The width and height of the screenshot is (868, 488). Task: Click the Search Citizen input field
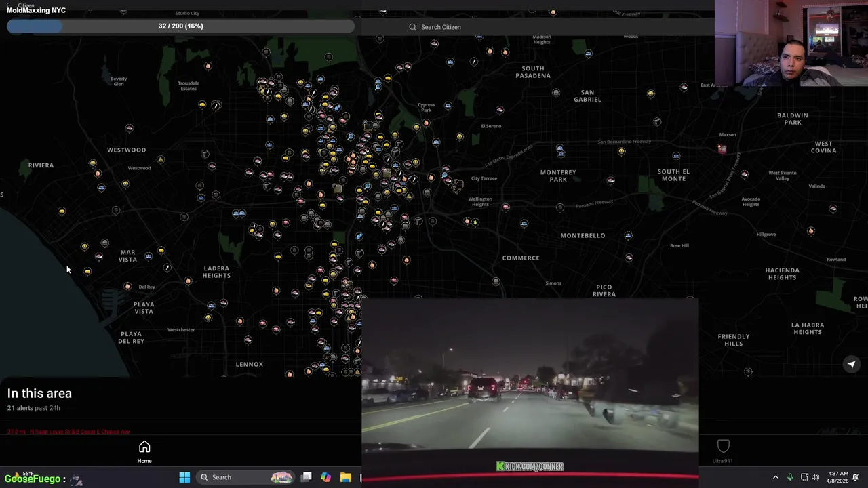point(537,27)
